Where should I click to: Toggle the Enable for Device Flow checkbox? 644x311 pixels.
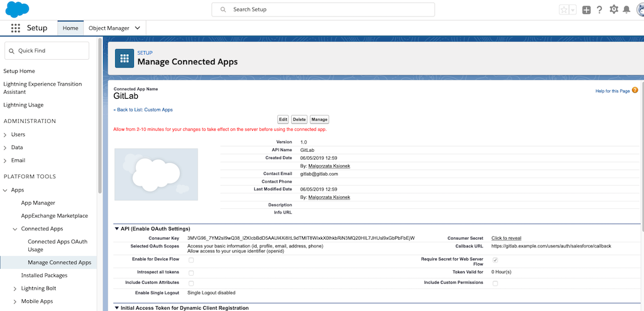click(191, 259)
